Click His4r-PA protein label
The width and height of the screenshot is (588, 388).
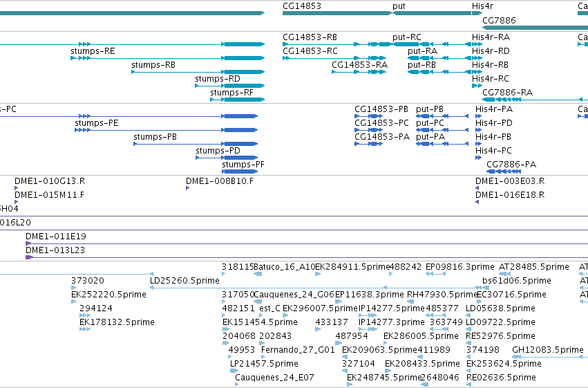point(494,109)
